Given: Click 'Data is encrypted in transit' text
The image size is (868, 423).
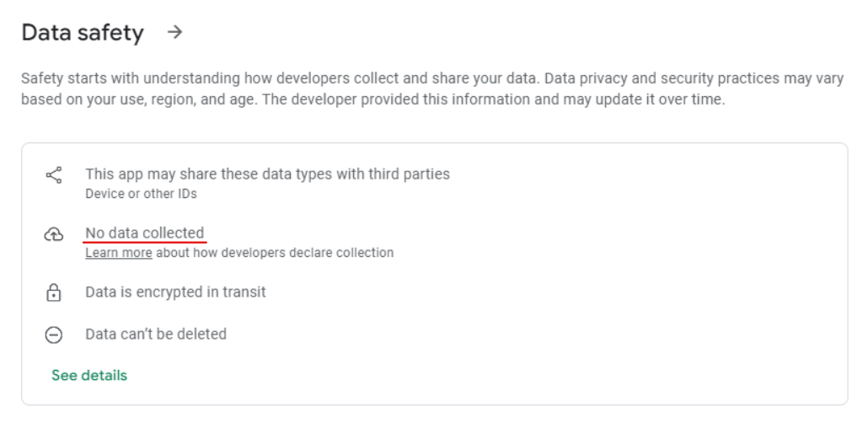Looking at the screenshot, I should click(175, 292).
